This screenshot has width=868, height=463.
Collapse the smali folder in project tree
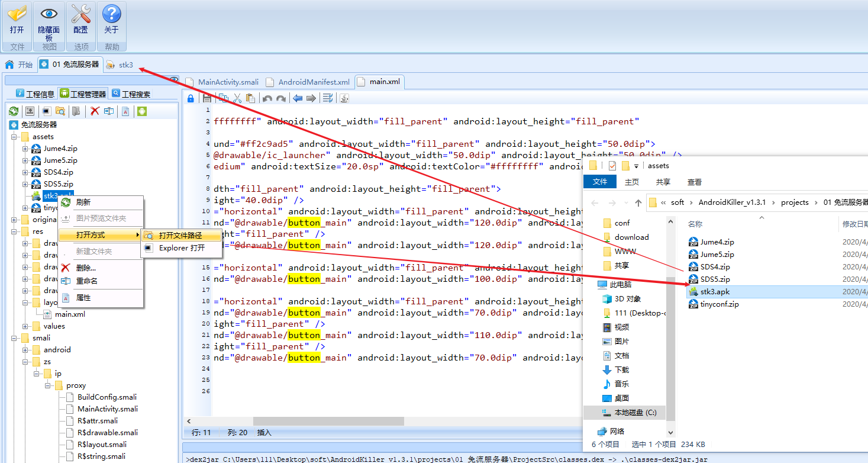tap(14, 338)
